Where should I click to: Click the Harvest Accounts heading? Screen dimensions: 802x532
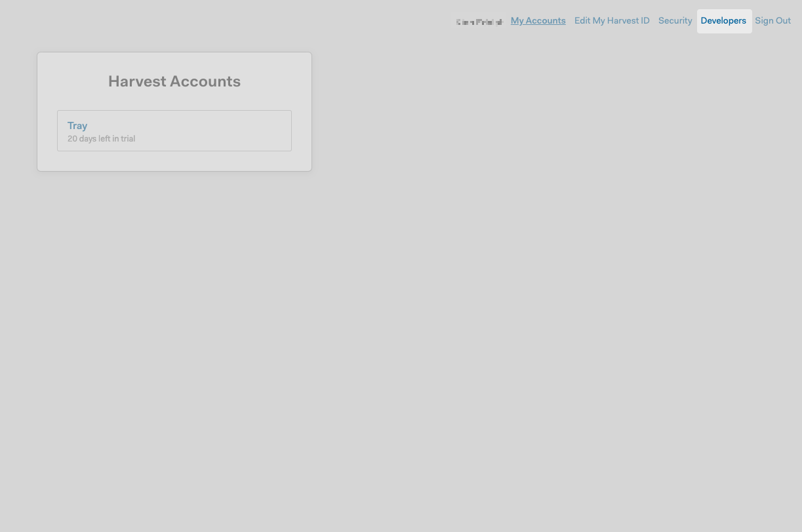174,81
